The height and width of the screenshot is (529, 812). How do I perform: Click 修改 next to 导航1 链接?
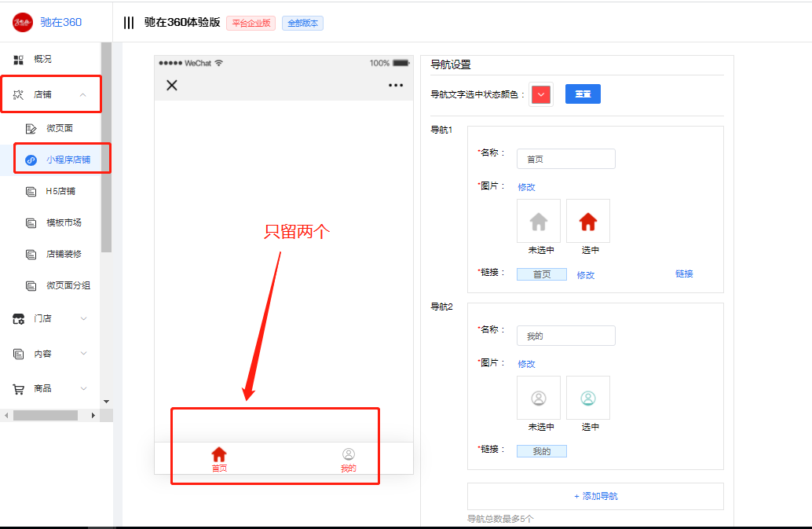pyautogui.click(x=586, y=275)
